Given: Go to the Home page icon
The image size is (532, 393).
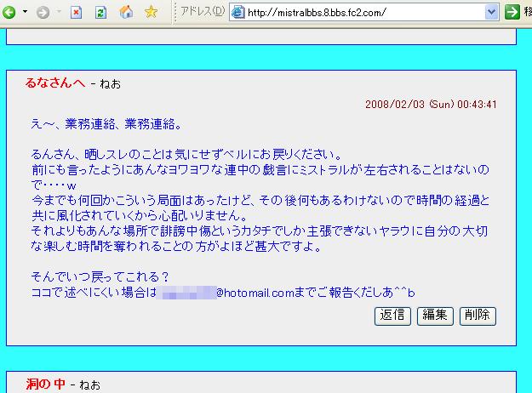Looking at the screenshot, I should [x=126, y=12].
